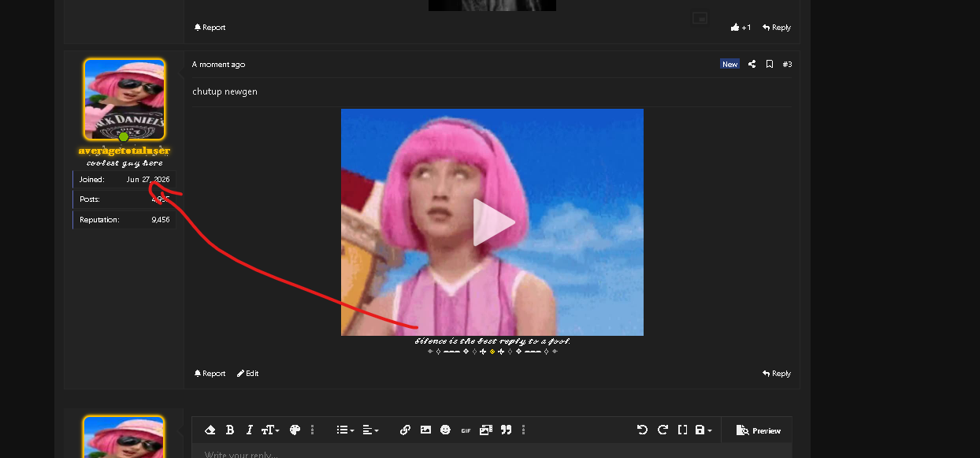Viewport: 980px width, 458px height.
Task: Open the save draft dropdown
Action: [703, 430]
